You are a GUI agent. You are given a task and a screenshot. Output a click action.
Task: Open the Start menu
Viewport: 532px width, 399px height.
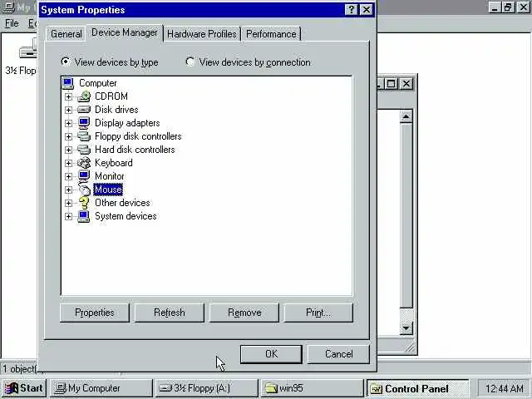24,388
